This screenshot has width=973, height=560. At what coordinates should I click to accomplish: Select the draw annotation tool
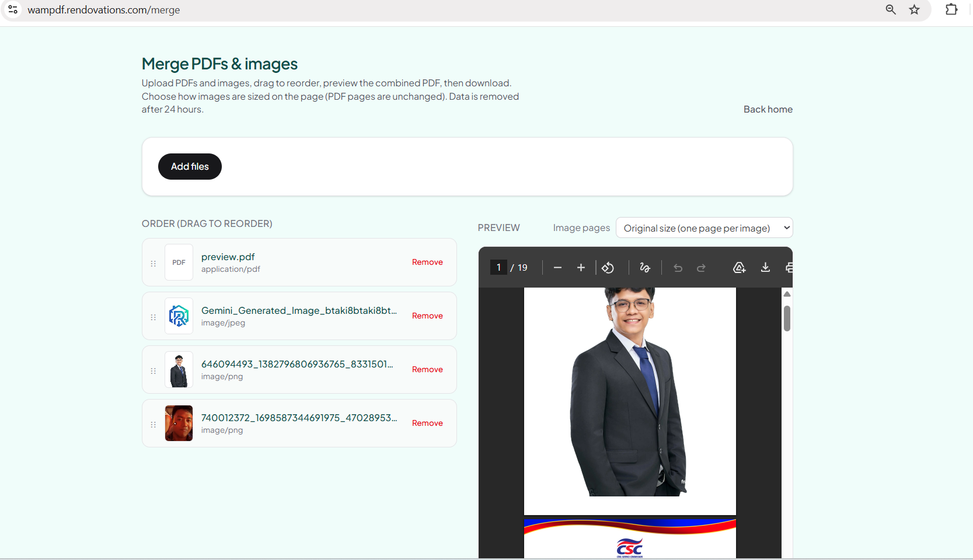645,268
